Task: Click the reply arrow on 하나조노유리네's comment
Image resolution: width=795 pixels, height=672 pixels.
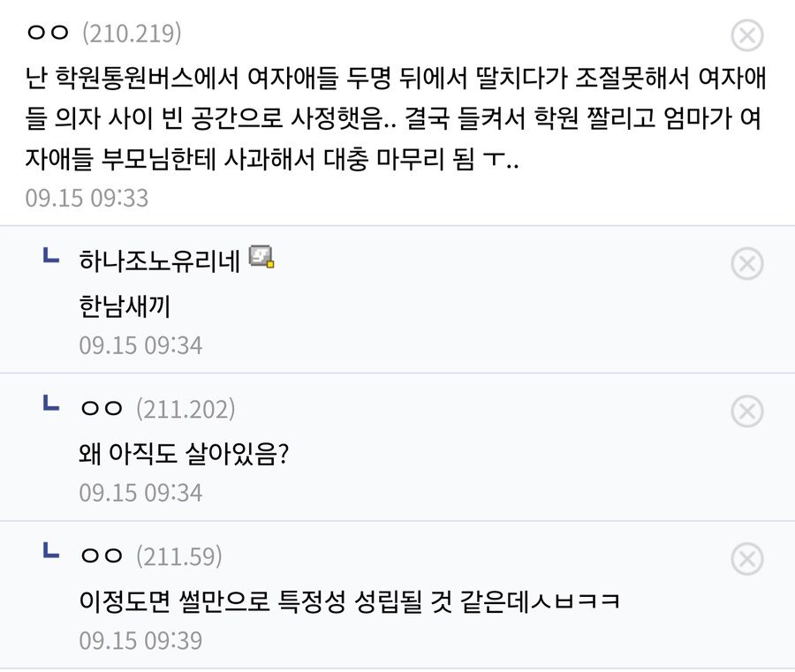Action: pos(51,257)
